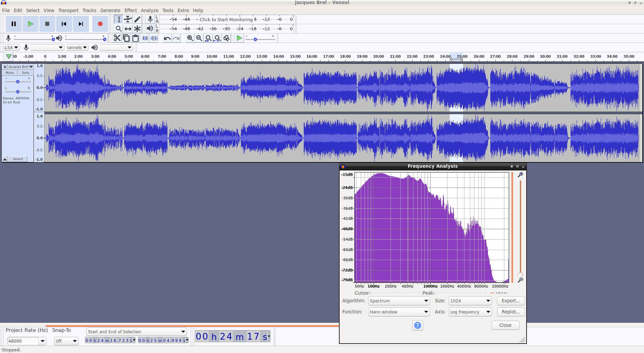644x353 pixels.
Task: Open the record meter microphone options
Action: 150,19
